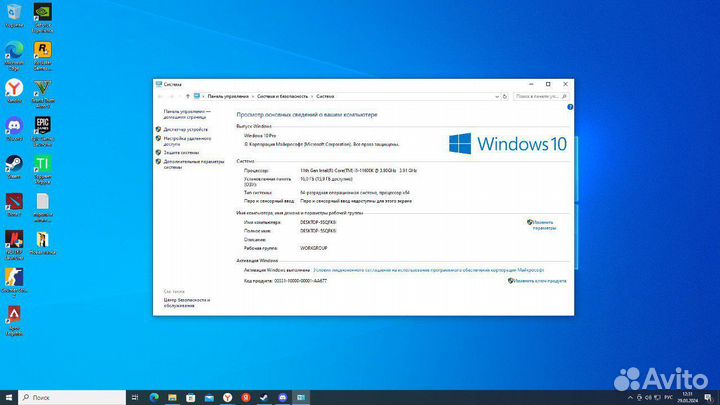Read the Microsoft license terms link
This screenshot has height=405, width=720.
pyautogui.click(x=428, y=270)
